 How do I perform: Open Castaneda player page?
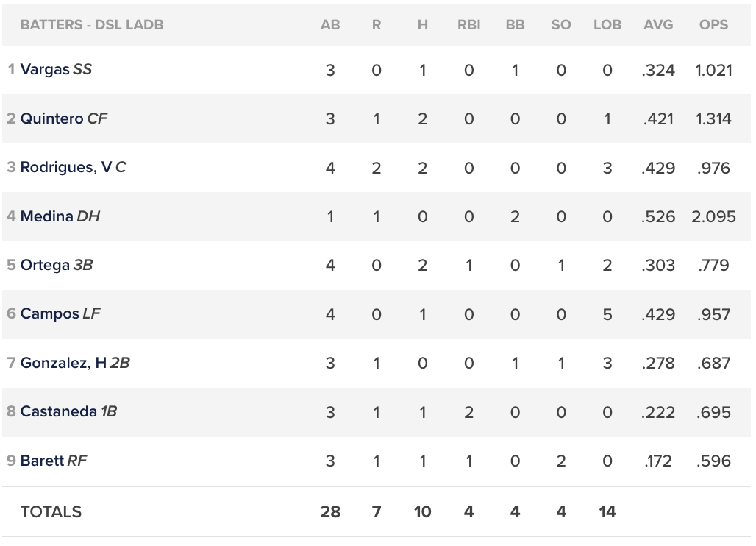tap(58, 412)
